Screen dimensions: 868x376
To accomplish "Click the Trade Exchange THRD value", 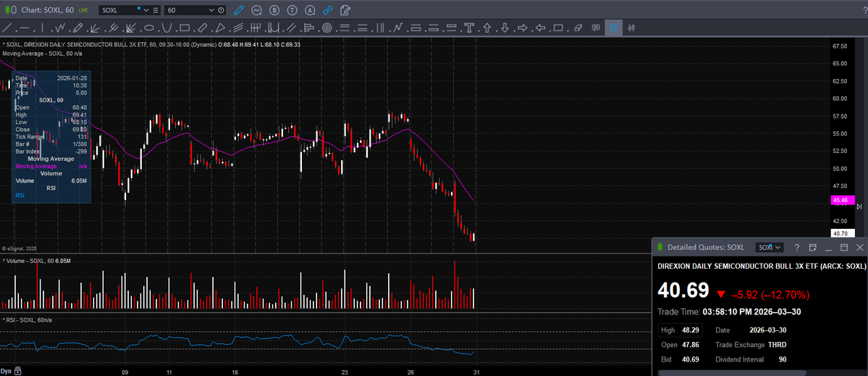I will coord(778,345).
